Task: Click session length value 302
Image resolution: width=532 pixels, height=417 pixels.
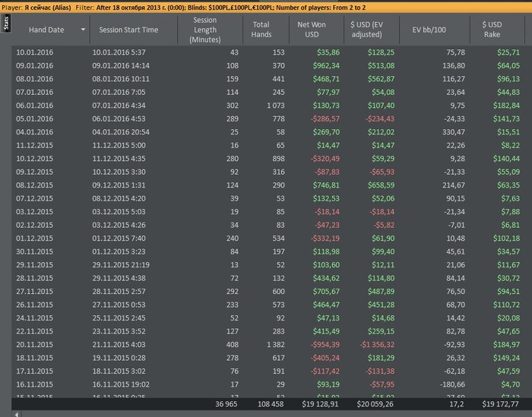Action: tap(232, 106)
